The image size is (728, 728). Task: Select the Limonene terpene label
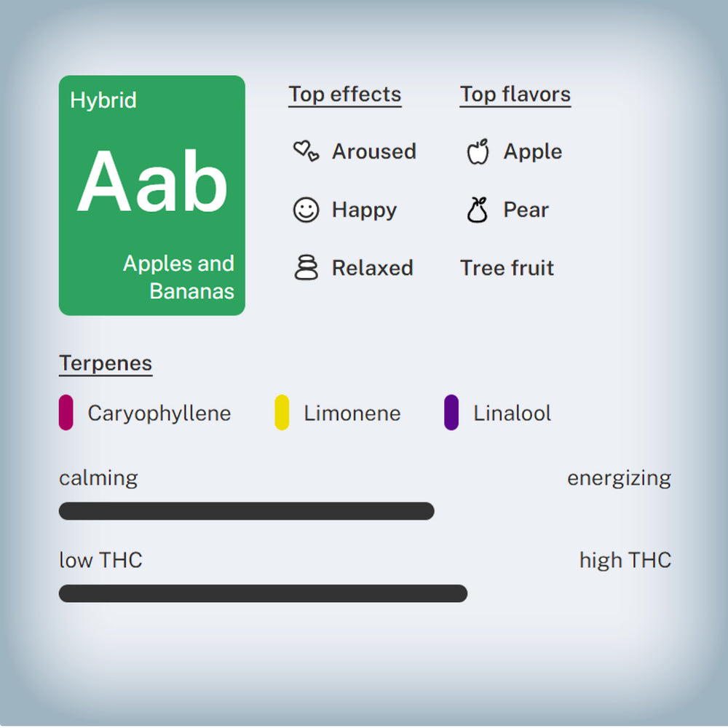(x=352, y=414)
